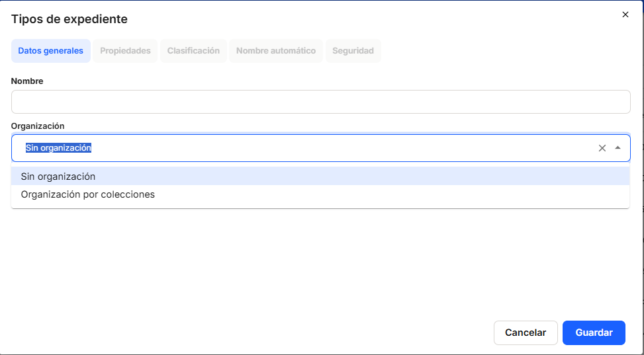This screenshot has height=355, width=644.
Task: Select the Nombre automático tab
Action: [x=276, y=51]
